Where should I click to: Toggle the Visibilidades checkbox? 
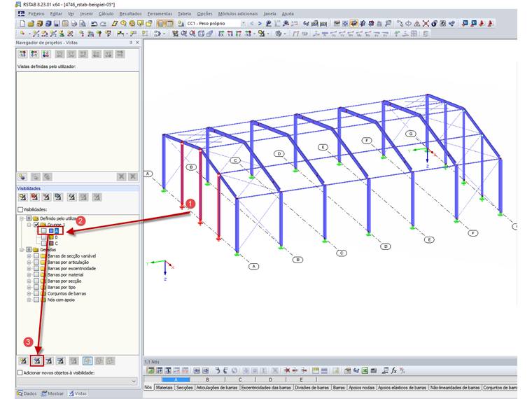(20, 209)
